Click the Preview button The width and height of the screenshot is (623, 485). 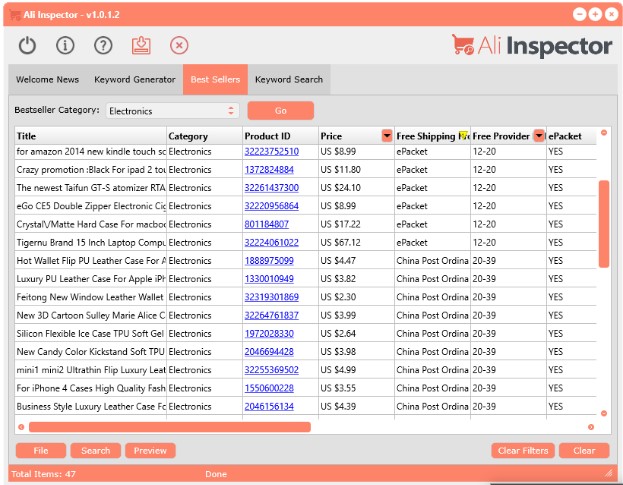[x=150, y=450]
